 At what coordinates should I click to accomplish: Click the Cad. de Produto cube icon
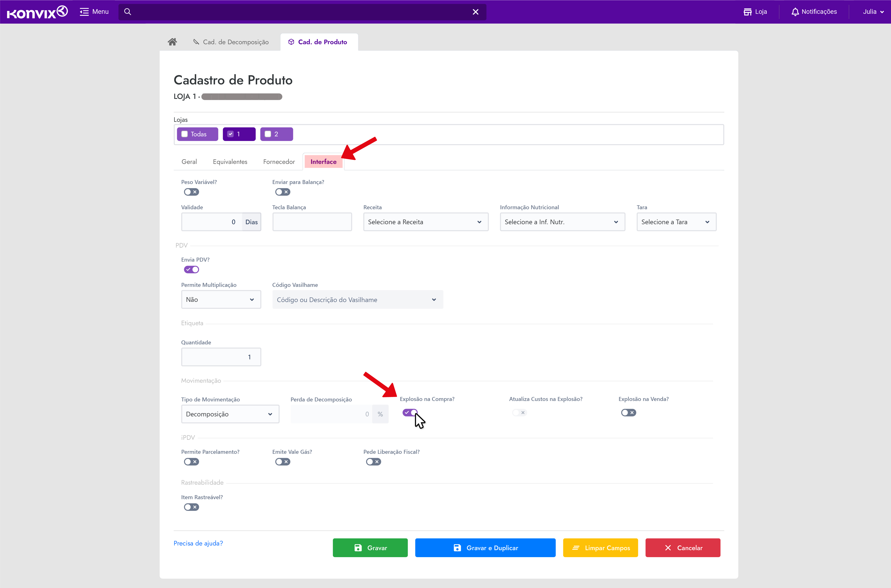point(291,42)
